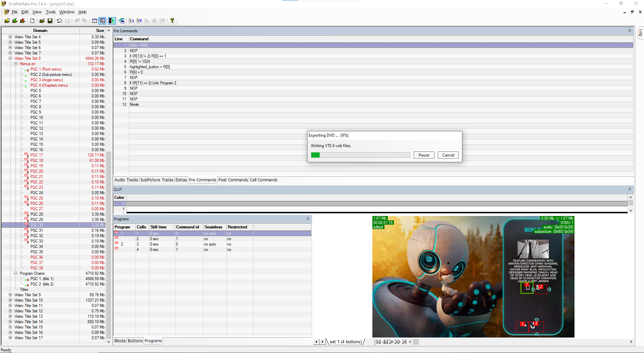Click the navigate forward double-arrow icon
Image resolution: width=644 pixels, height=353 pixels.
pos(85,21)
